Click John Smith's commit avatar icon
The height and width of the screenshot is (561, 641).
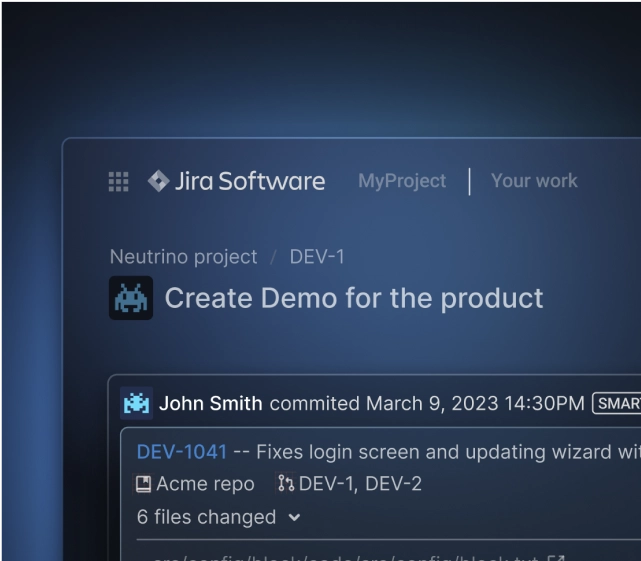[136, 403]
